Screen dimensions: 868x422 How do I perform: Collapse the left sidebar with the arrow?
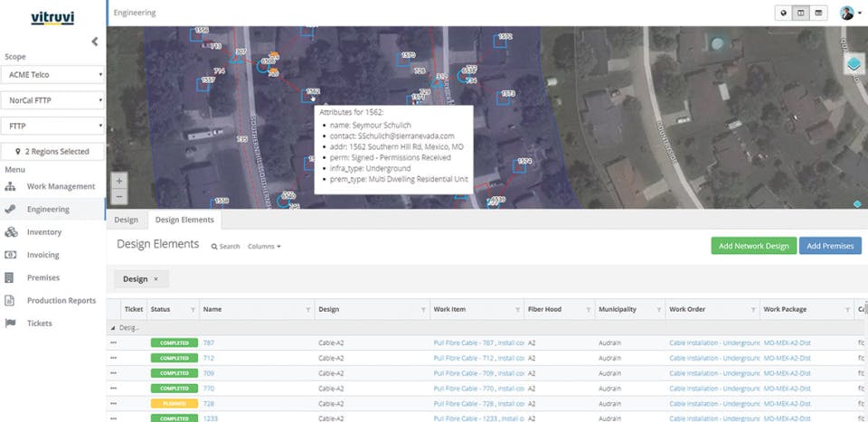[95, 42]
